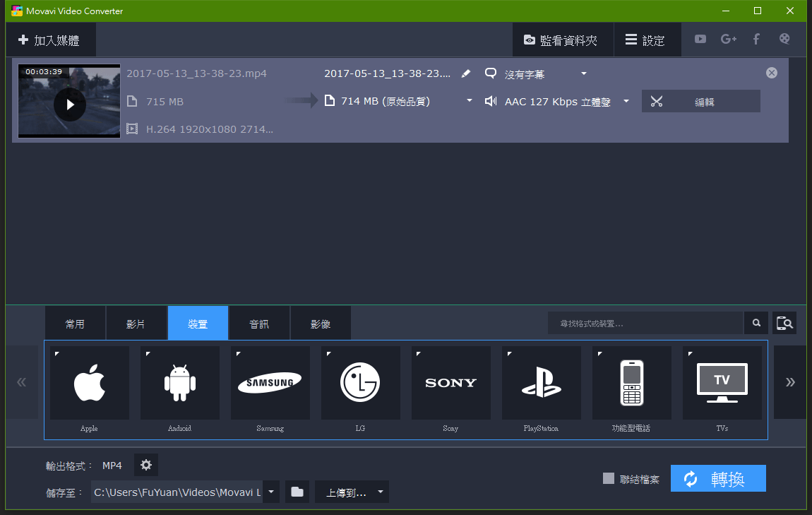Switch to the 音訊 tab
The width and height of the screenshot is (812, 515).
(259, 323)
